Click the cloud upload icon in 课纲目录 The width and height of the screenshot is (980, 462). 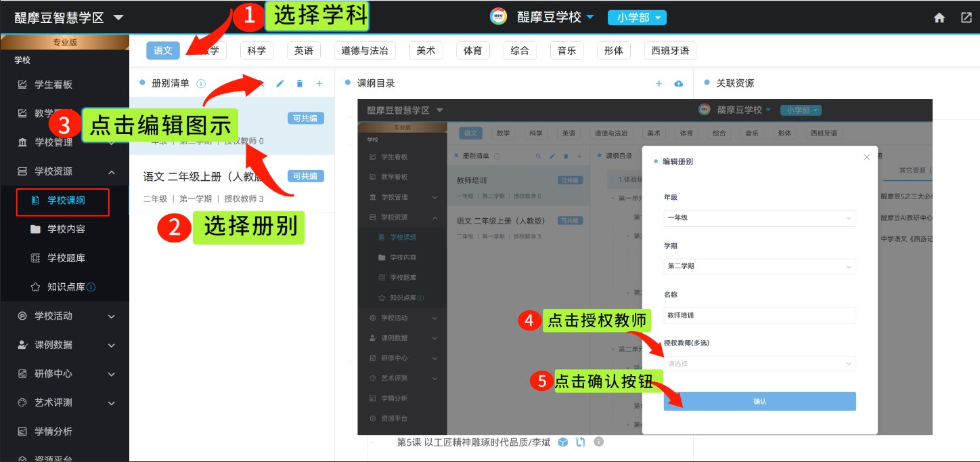(x=679, y=83)
